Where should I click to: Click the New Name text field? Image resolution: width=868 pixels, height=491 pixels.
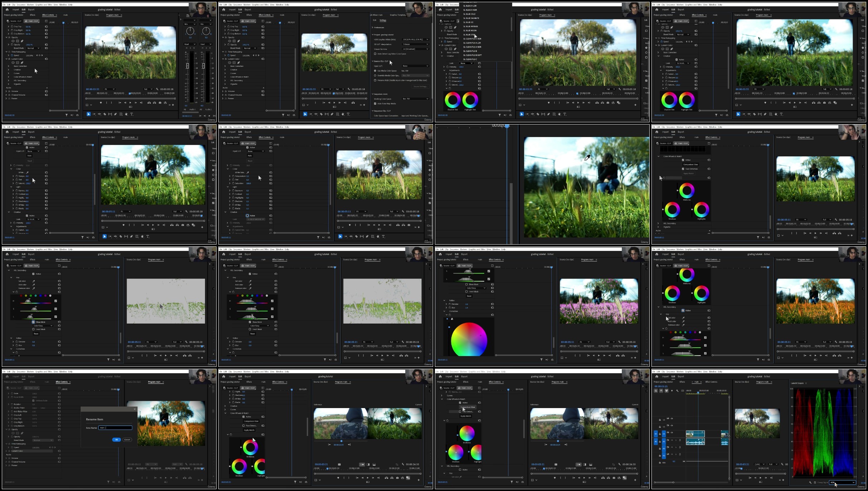coord(115,428)
